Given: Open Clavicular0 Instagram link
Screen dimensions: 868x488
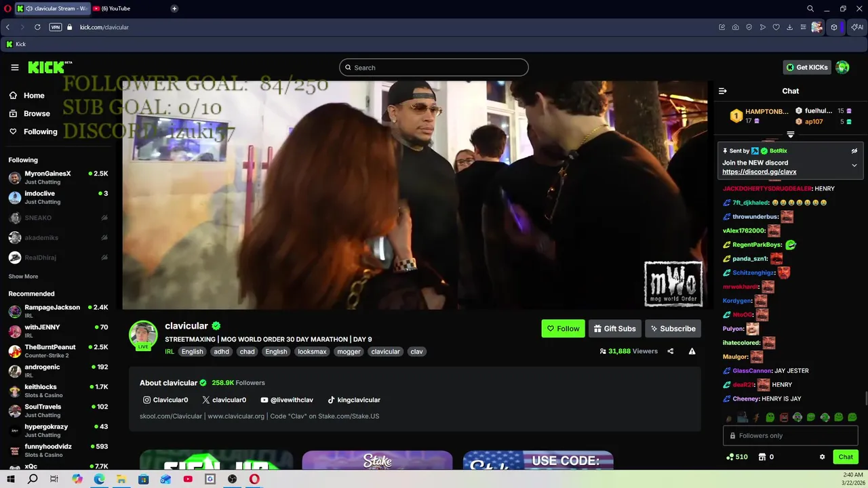Looking at the screenshot, I should tap(165, 400).
